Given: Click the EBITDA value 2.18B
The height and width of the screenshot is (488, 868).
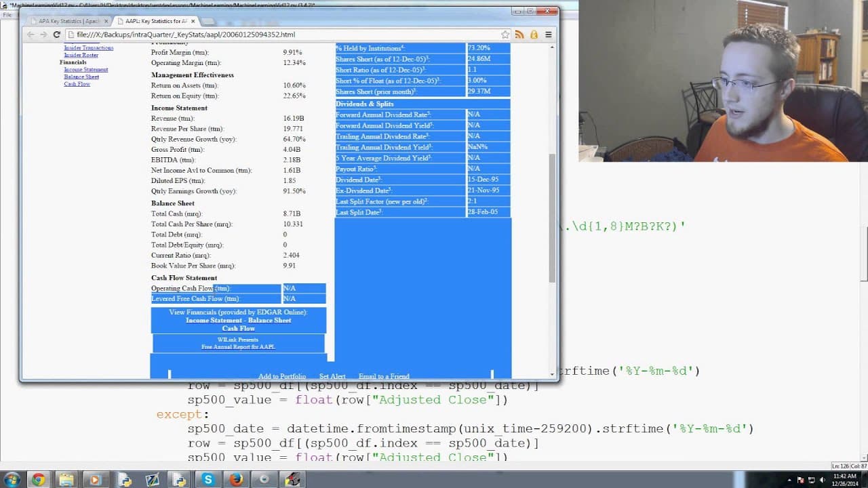Looking at the screenshot, I should pos(292,160).
